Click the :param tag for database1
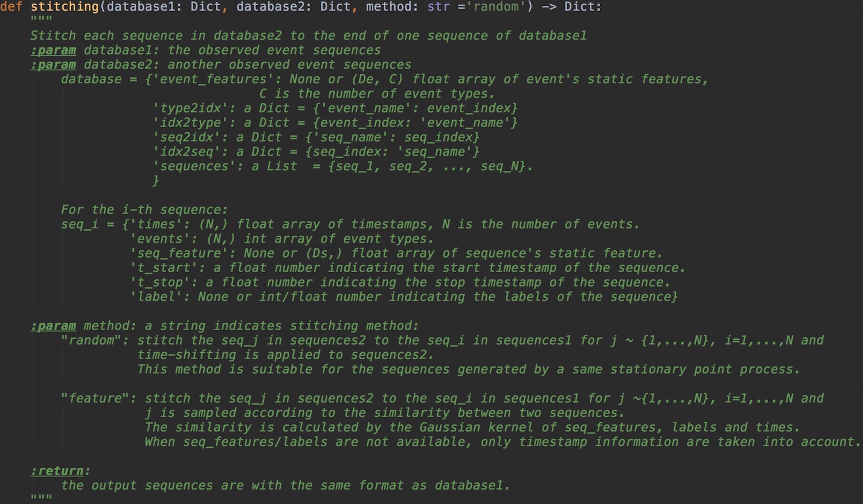This screenshot has height=504, width=863. point(53,51)
